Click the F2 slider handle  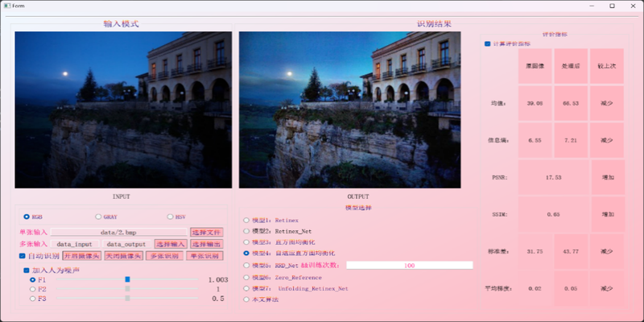pyautogui.click(x=127, y=289)
